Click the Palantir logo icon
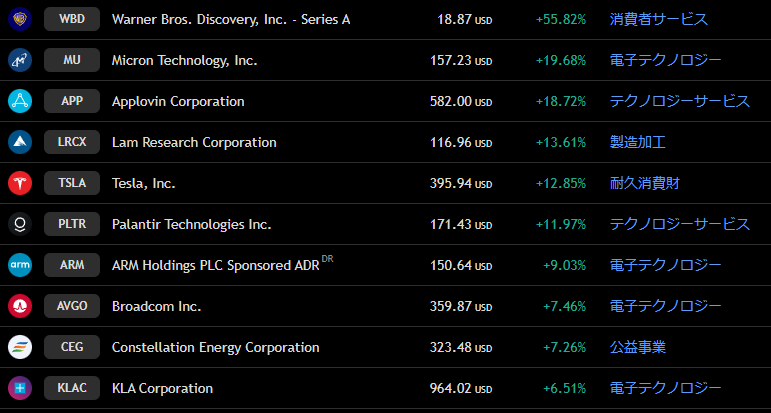Screen dimensions: 771x413 (20, 224)
